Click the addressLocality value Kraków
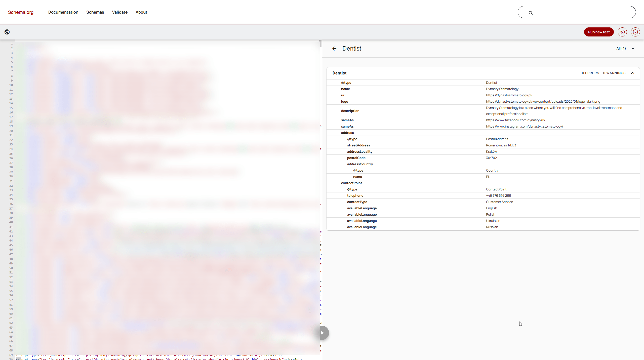 tap(491, 151)
